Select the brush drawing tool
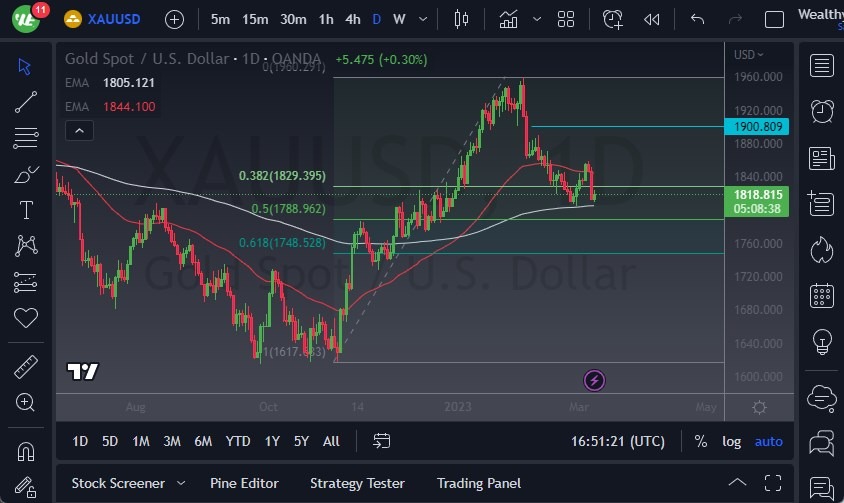Screen dimensions: 844x503 26,174
